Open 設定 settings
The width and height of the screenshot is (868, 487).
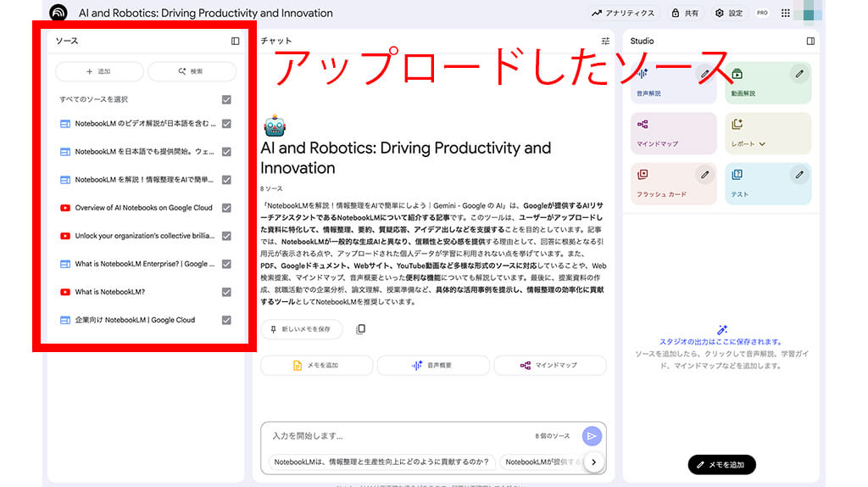pyautogui.click(x=728, y=13)
